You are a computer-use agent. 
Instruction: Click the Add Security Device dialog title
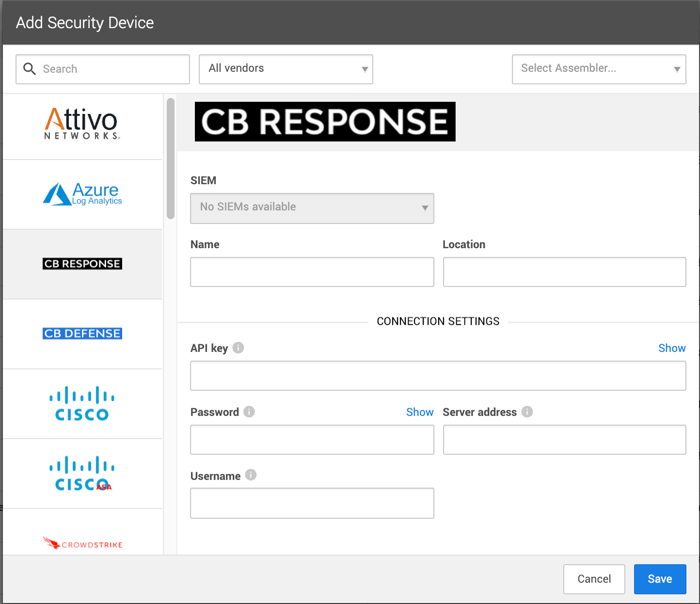tap(85, 23)
